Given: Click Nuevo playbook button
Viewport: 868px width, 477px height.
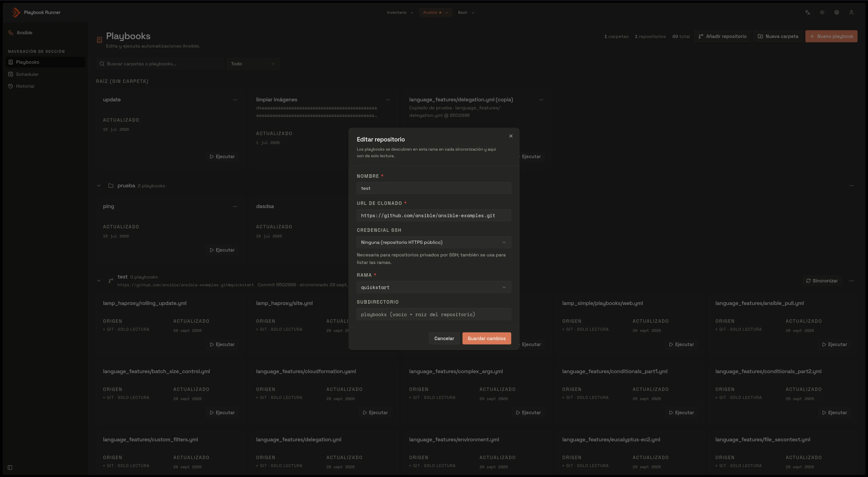Looking at the screenshot, I should pos(831,36).
